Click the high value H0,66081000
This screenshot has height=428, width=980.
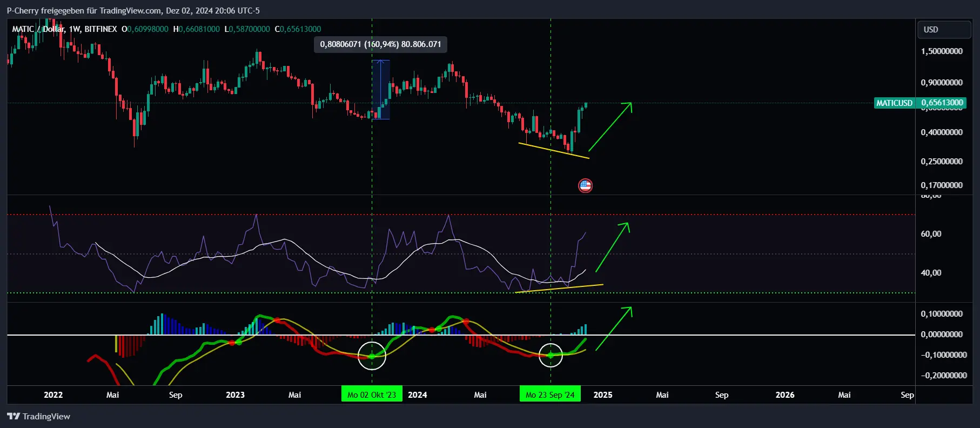coord(197,29)
